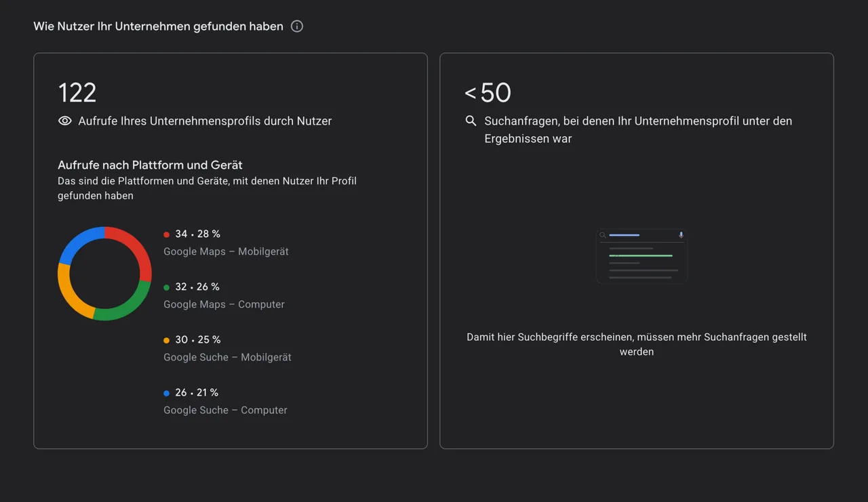Click the eye icon next to profile views
Image resolution: width=868 pixels, height=502 pixels.
pyautogui.click(x=65, y=121)
